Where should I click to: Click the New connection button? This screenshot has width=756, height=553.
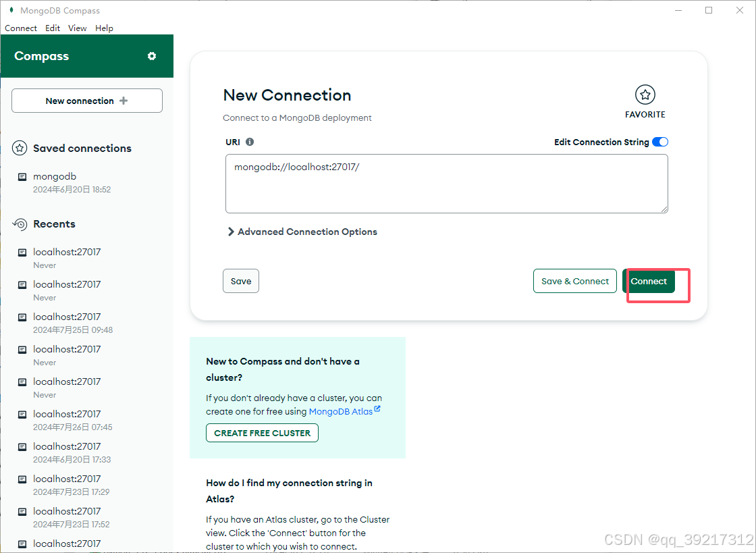tap(87, 101)
